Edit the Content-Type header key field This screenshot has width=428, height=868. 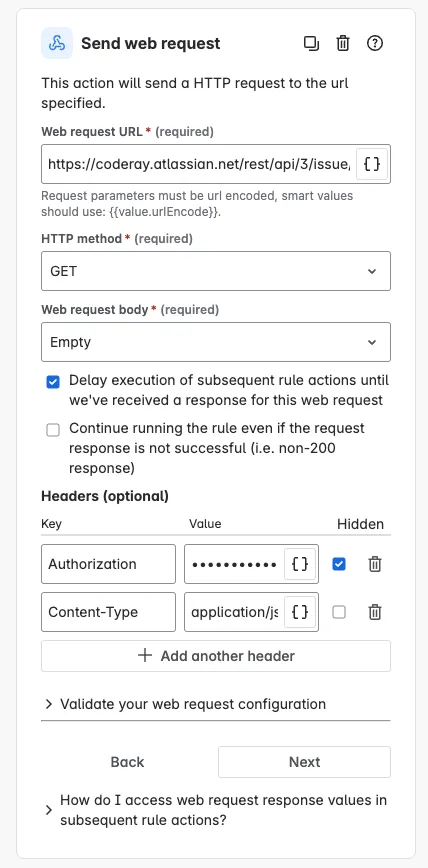tap(109, 612)
